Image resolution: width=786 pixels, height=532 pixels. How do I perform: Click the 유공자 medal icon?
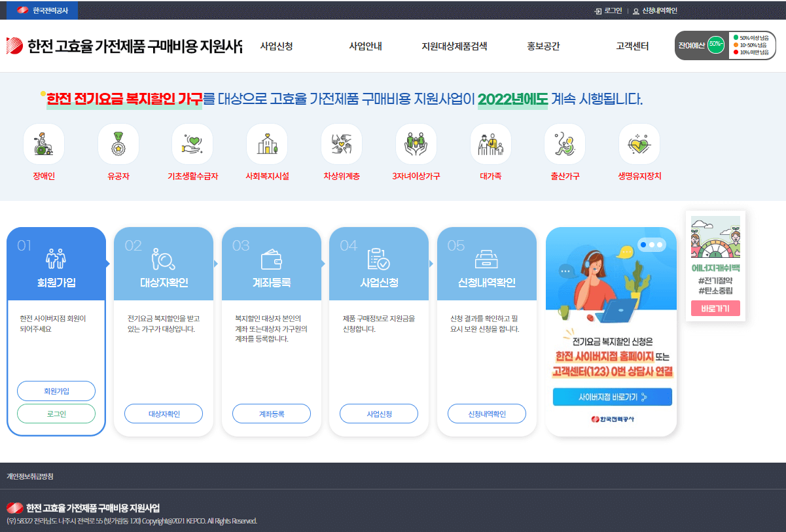118,143
